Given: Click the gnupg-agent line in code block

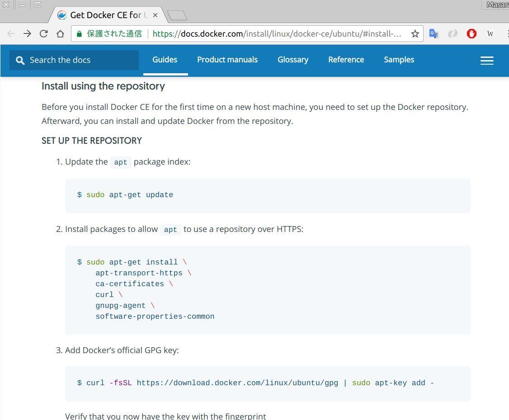Looking at the screenshot, I should 125,306.
